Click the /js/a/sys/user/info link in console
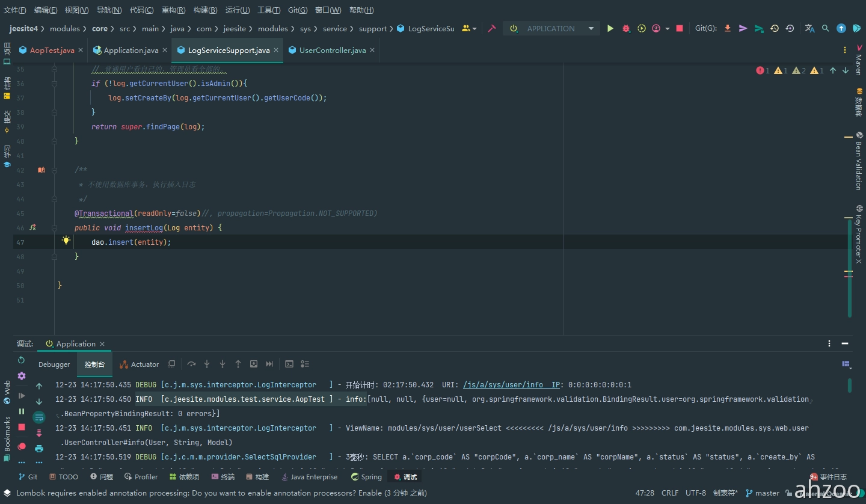 tap(503, 385)
